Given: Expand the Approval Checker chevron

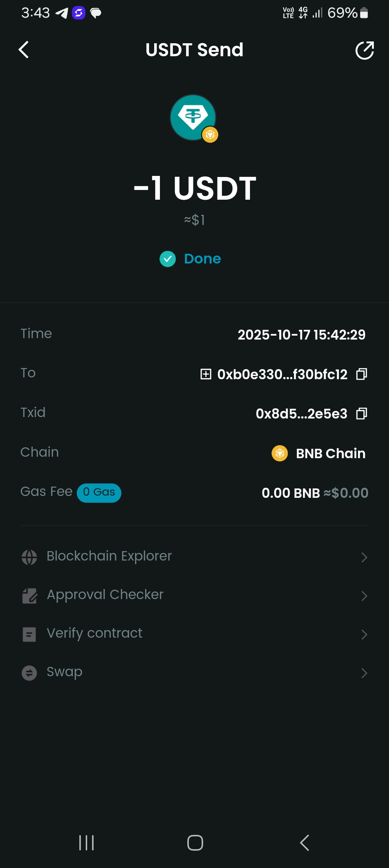Looking at the screenshot, I should 364,596.
